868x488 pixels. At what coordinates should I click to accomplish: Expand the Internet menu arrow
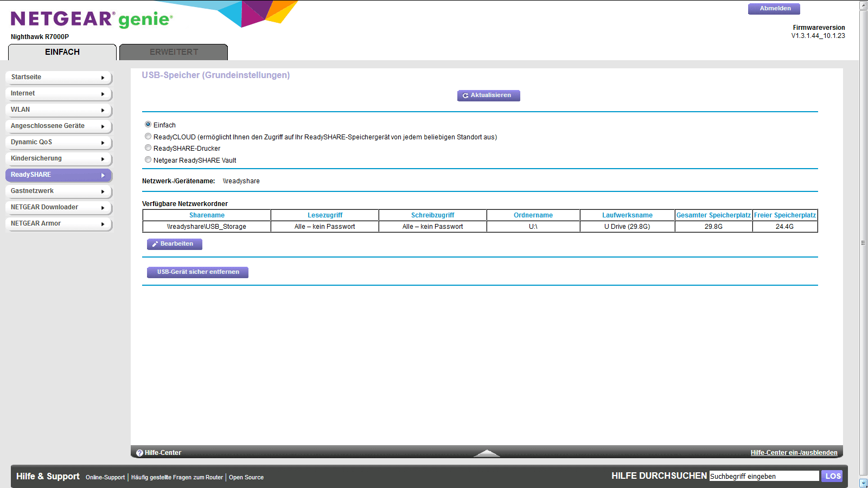coord(103,94)
